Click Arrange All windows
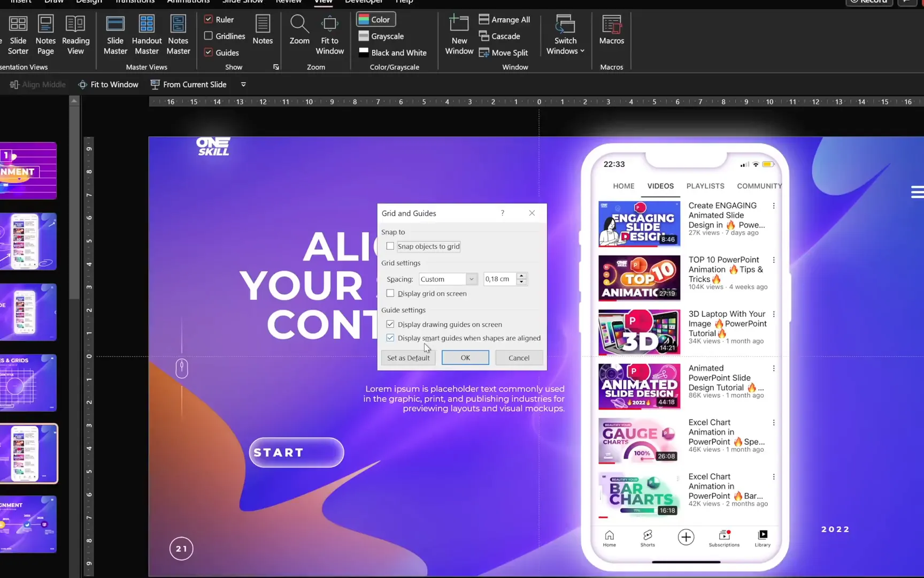 point(504,20)
